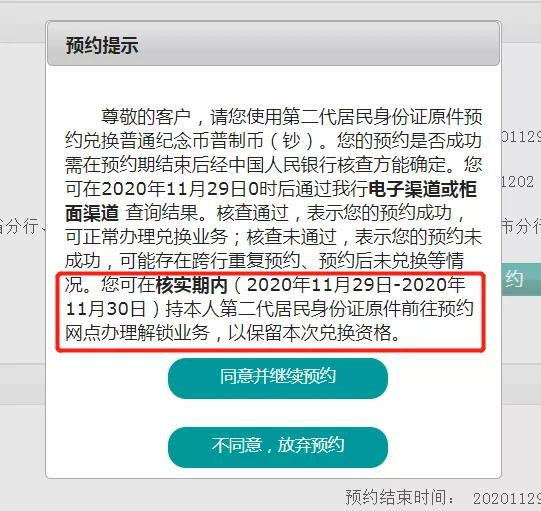Click the 1202 number right of the dialog
The image size is (541, 511).
point(518,182)
